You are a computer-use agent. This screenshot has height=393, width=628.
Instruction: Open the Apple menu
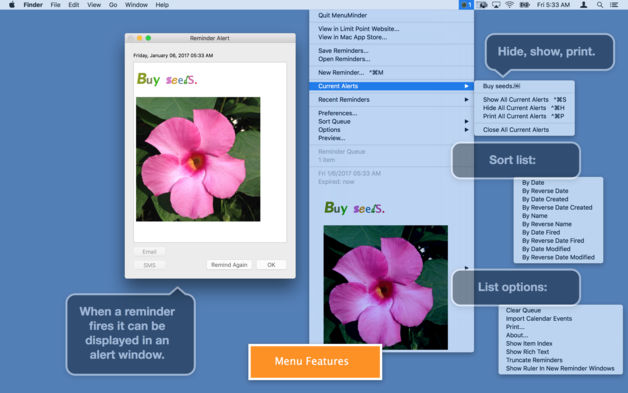coord(12,5)
